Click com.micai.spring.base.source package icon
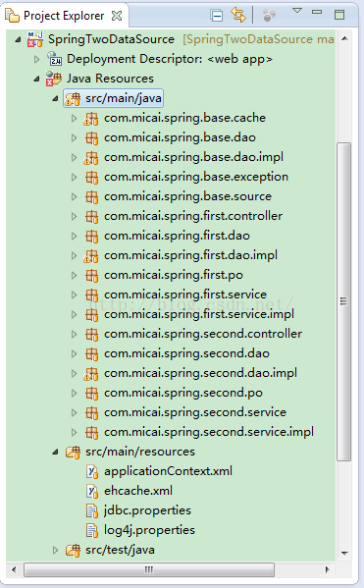The width and height of the screenshot is (364, 588). [92, 197]
